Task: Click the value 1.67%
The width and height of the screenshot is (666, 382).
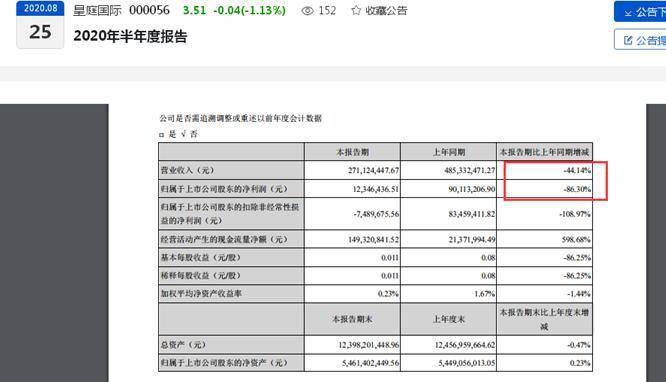Action: pos(485,294)
